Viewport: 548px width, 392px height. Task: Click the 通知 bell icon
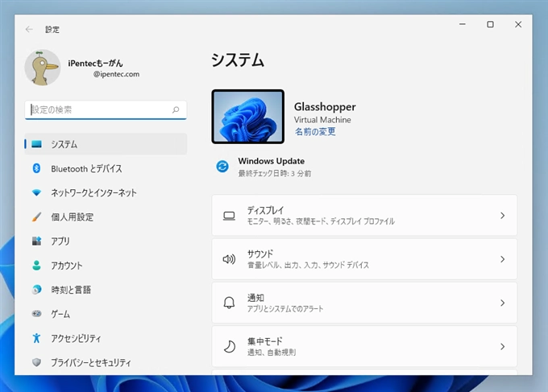(229, 303)
